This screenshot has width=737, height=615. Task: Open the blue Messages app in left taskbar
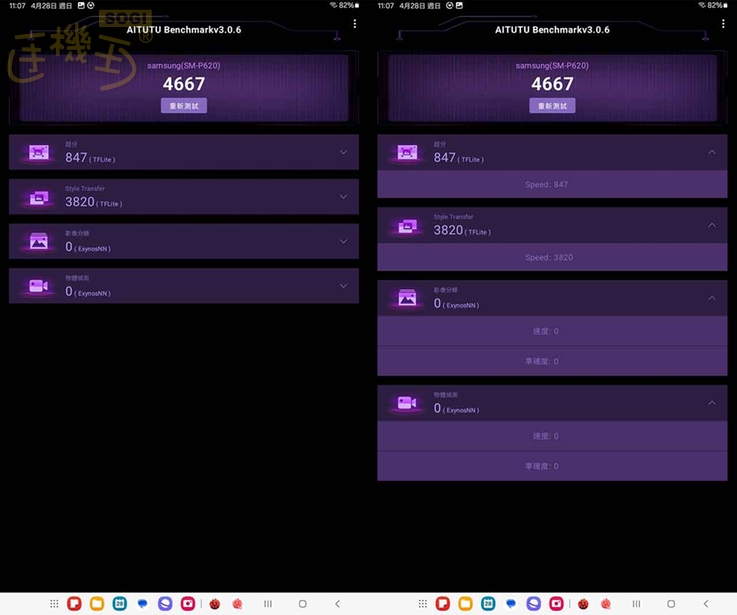(142, 604)
